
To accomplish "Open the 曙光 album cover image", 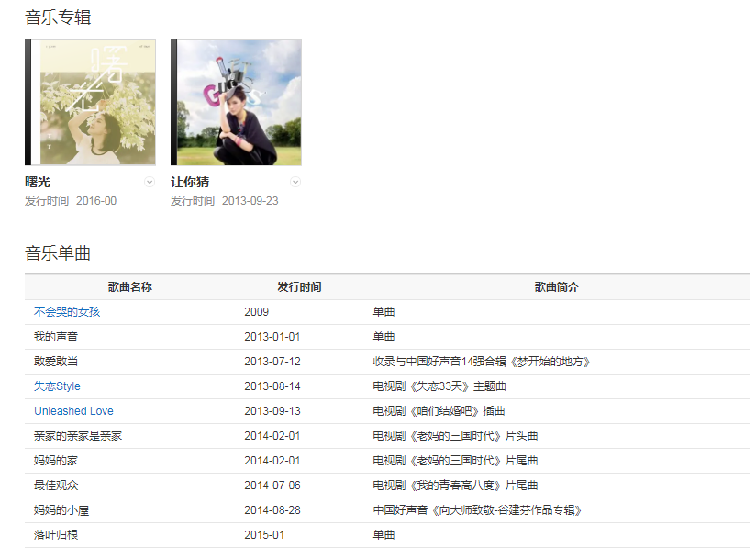I will (x=92, y=102).
